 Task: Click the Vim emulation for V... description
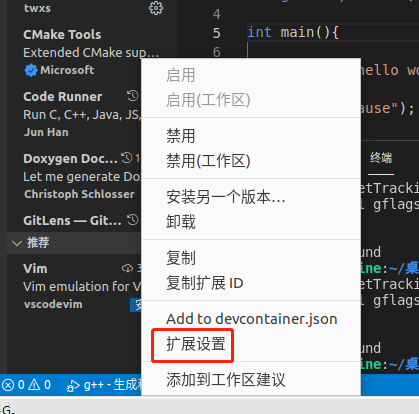[82, 287]
